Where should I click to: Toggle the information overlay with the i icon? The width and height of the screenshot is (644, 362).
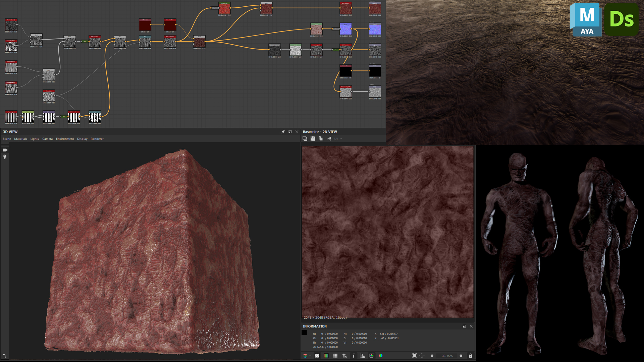click(353, 356)
